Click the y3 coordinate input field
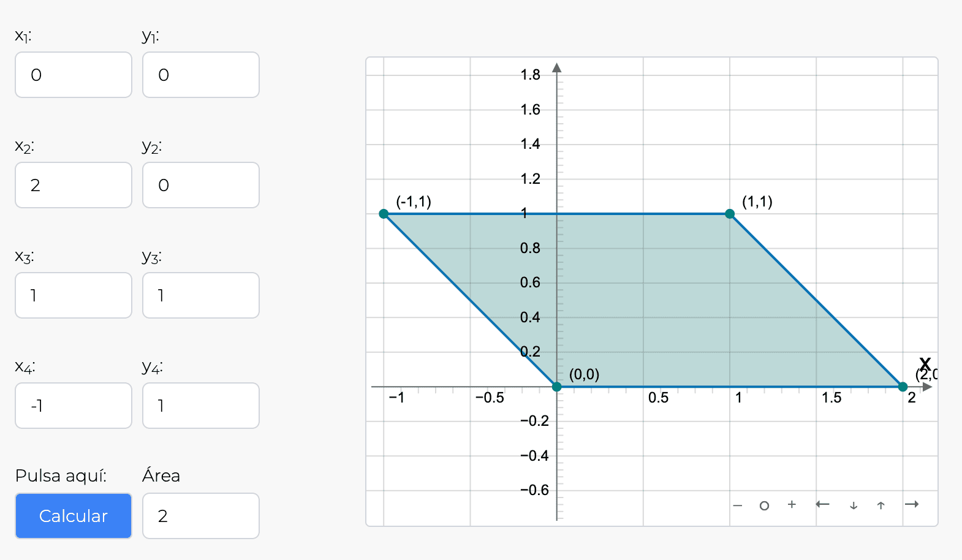The width and height of the screenshot is (962, 560). [201, 295]
